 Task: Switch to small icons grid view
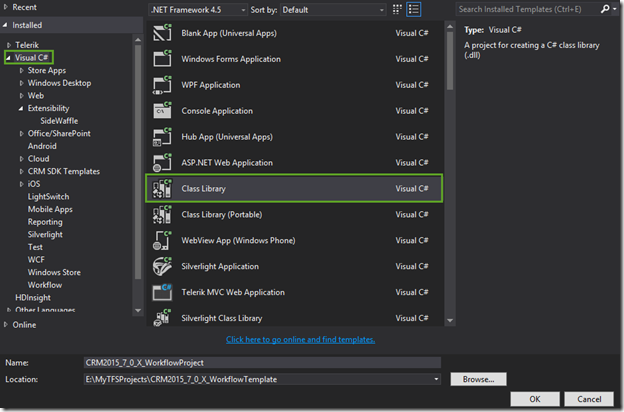pyautogui.click(x=397, y=10)
